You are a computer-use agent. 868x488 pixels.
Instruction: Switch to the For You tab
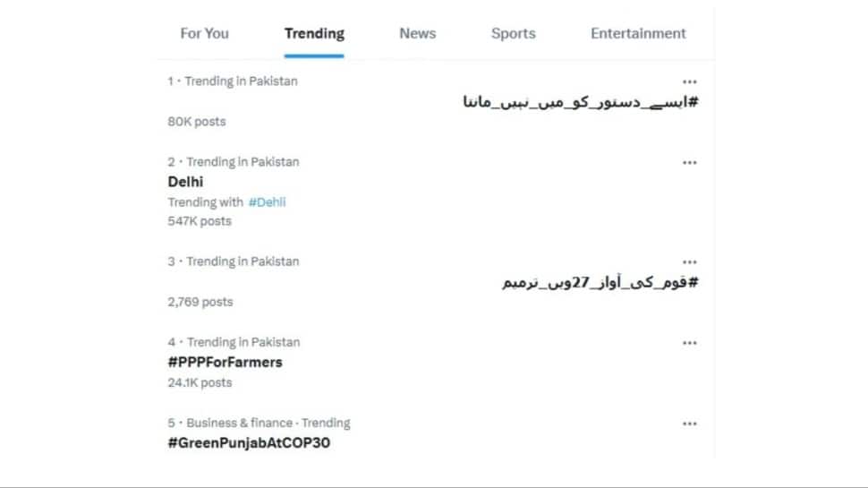coord(204,34)
